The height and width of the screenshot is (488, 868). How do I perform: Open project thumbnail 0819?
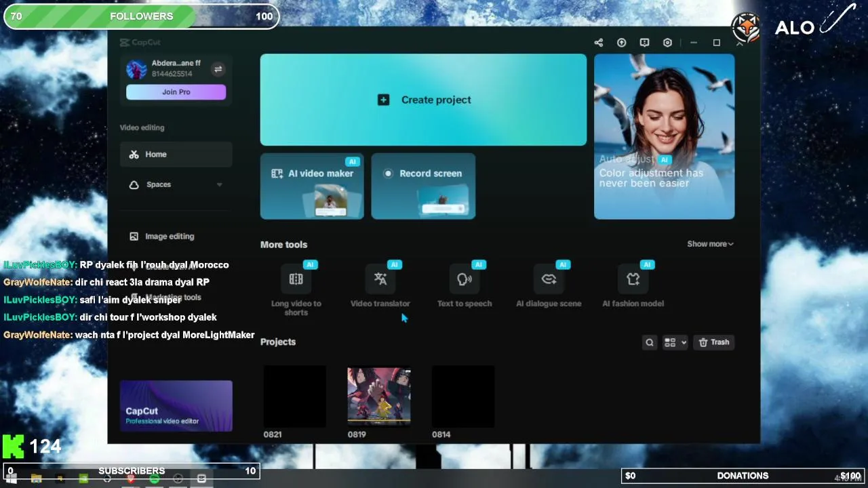(x=378, y=397)
